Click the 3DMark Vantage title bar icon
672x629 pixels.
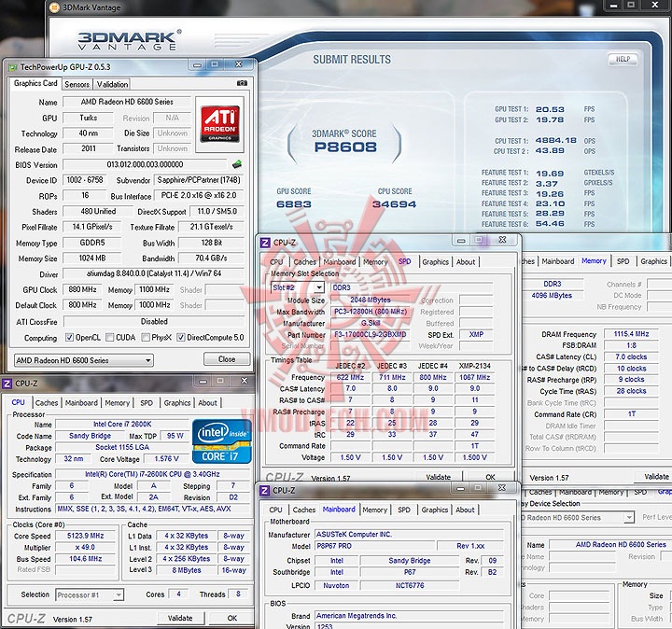(x=54, y=7)
